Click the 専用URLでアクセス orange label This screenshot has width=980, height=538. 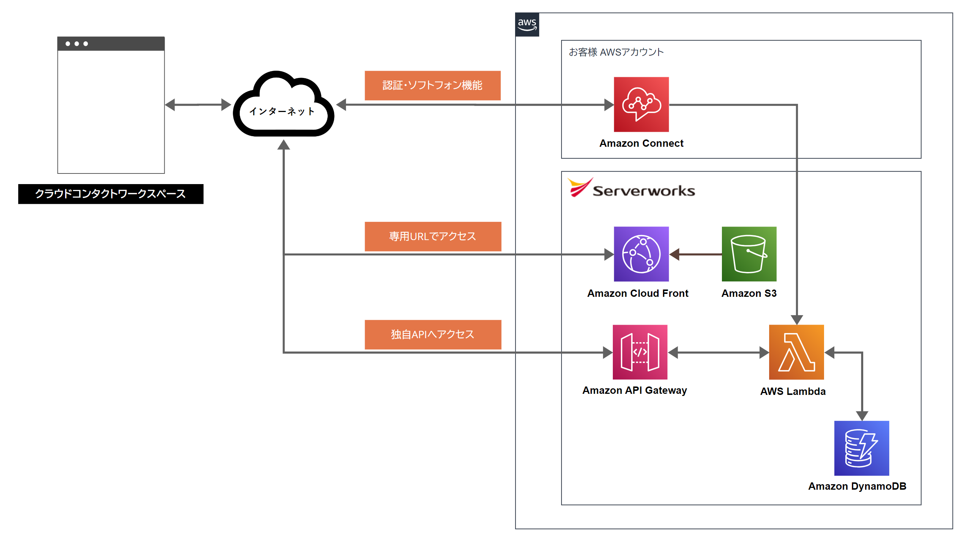click(x=433, y=236)
